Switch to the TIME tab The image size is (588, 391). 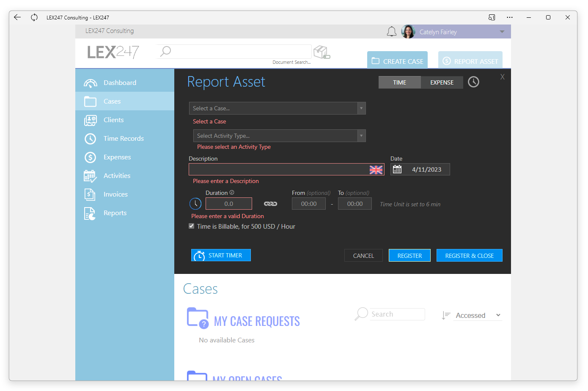coord(399,82)
